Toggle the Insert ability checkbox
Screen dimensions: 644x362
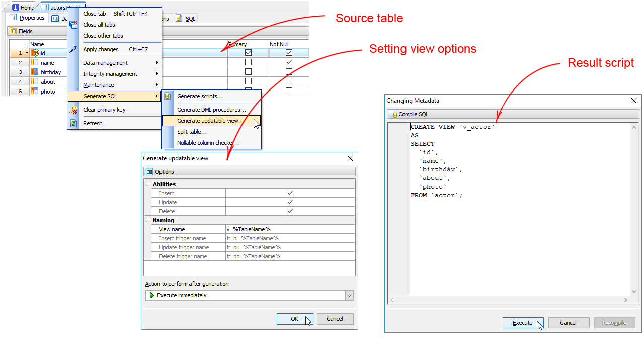(290, 193)
